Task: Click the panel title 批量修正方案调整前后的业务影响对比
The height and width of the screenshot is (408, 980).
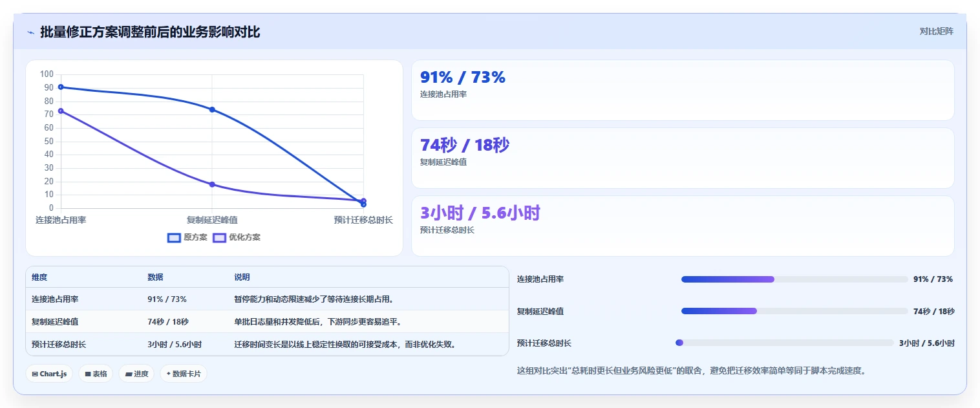Action: pos(150,32)
